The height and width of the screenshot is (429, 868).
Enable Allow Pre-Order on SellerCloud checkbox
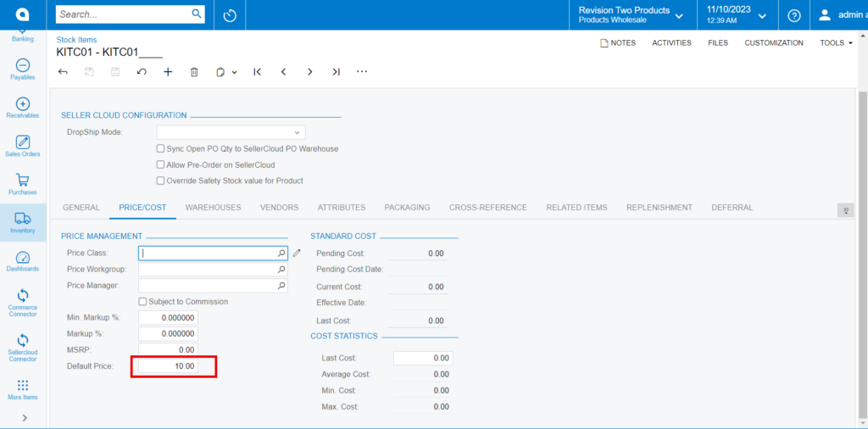pyautogui.click(x=160, y=165)
